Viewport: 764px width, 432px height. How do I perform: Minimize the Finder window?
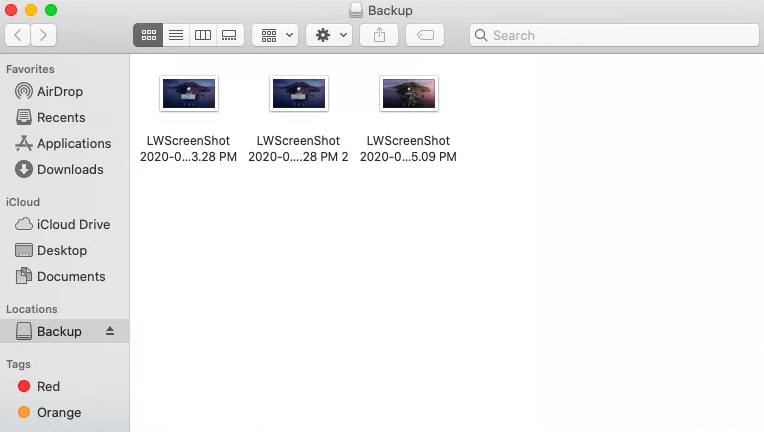coord(31,10)
